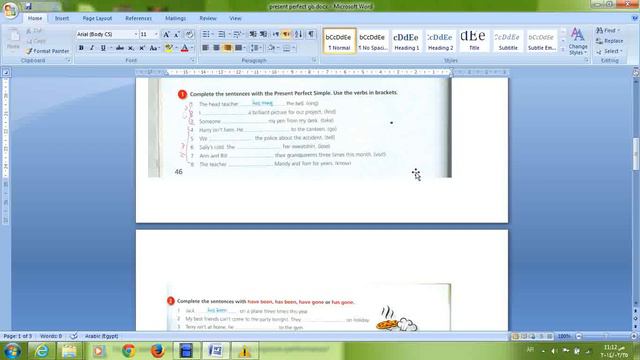Click Arabic (Egypt) language indicator

pyautogui.click(x=102, y=336)
